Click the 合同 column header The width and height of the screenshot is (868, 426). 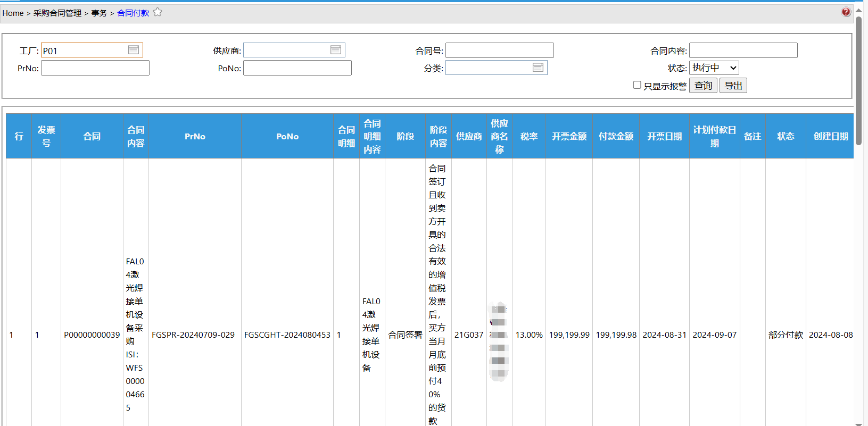coord(92,136)
